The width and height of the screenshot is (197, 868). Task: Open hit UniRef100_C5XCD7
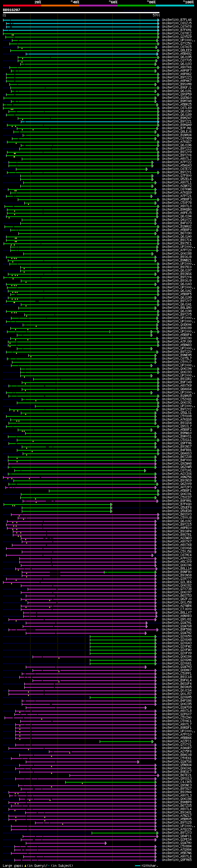(177, 498)
